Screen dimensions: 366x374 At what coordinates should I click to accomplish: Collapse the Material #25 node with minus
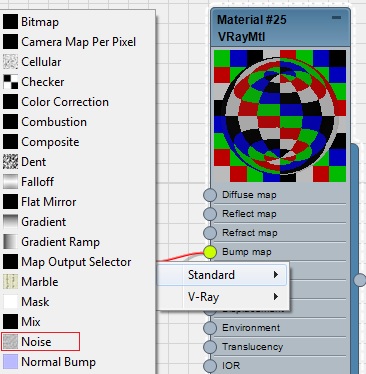pos(337,17)
